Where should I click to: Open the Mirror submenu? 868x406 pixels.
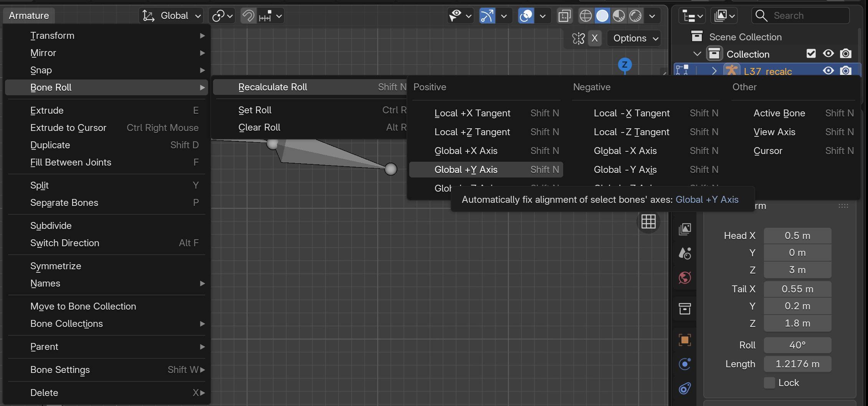point(106,53)
